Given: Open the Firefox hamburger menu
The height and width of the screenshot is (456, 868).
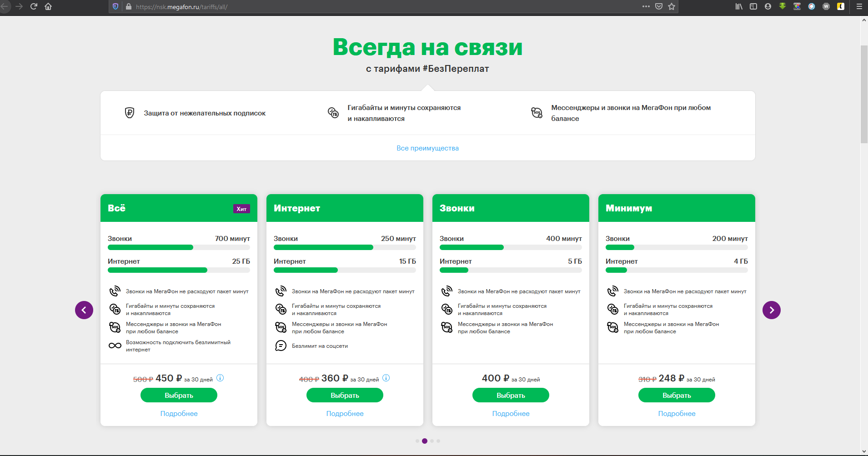Looking at the screenshot, I should (859, 6).
